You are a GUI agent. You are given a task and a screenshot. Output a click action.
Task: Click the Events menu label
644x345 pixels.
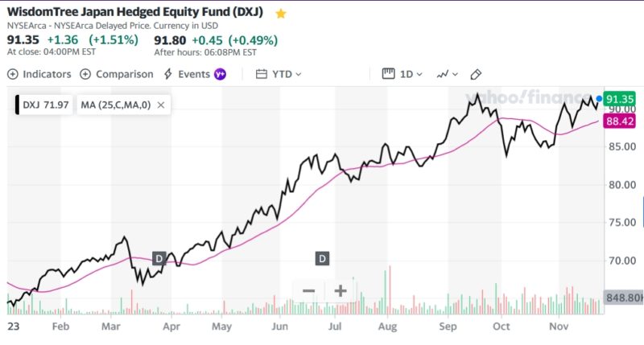point(194,74)
